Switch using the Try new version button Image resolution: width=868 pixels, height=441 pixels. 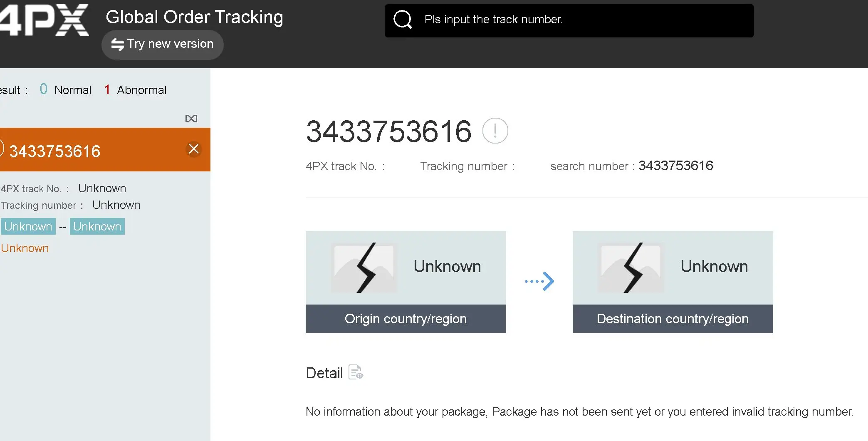point(163,44)
